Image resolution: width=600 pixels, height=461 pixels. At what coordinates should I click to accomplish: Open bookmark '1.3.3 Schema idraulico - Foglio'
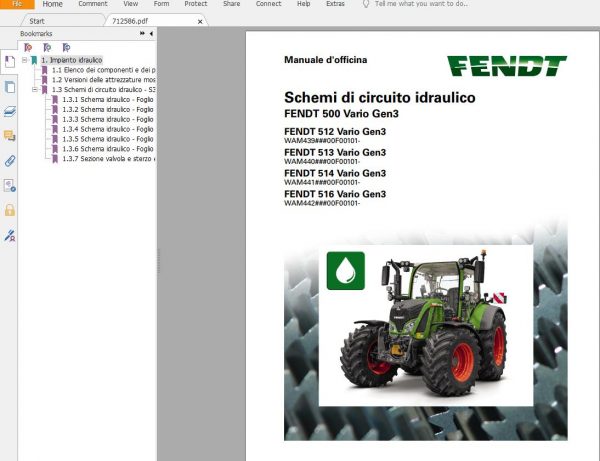click(108, 119)
